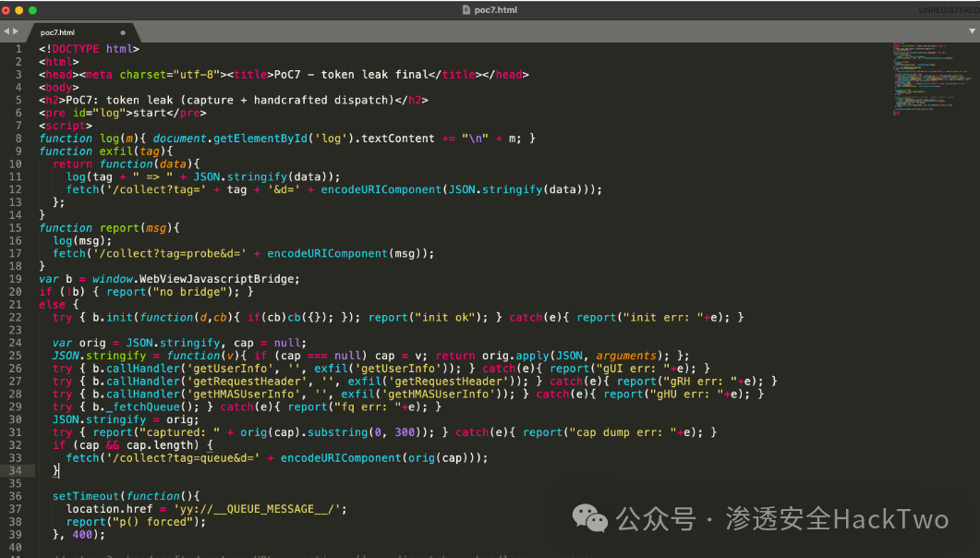Click the 'else' keyword on line 21
Viewport: 980px width, 558px height.
[52, 304]
